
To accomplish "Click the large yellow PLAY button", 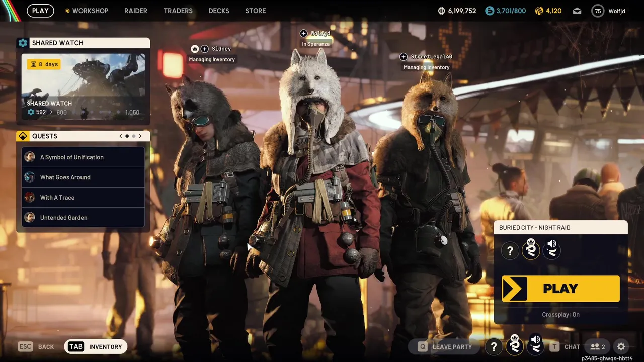I will tap(560, 289).
